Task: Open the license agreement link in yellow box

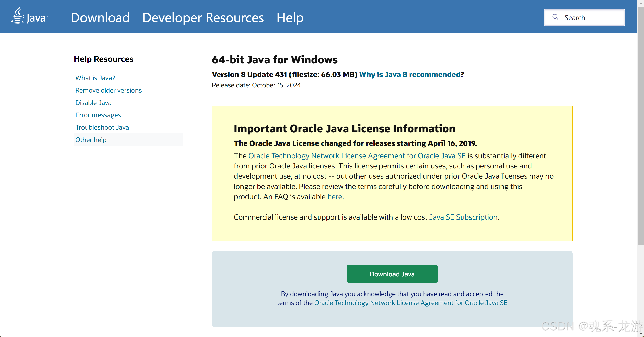Action: click(357, 156)
